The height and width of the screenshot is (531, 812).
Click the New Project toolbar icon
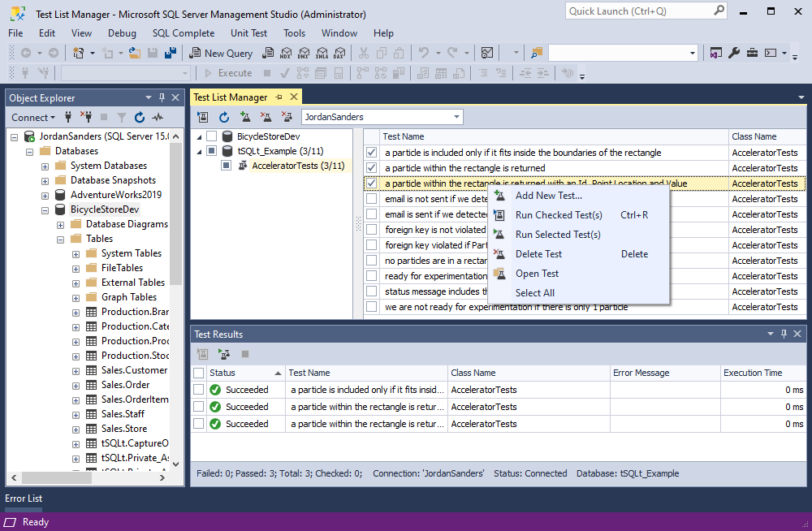point(78,53)
